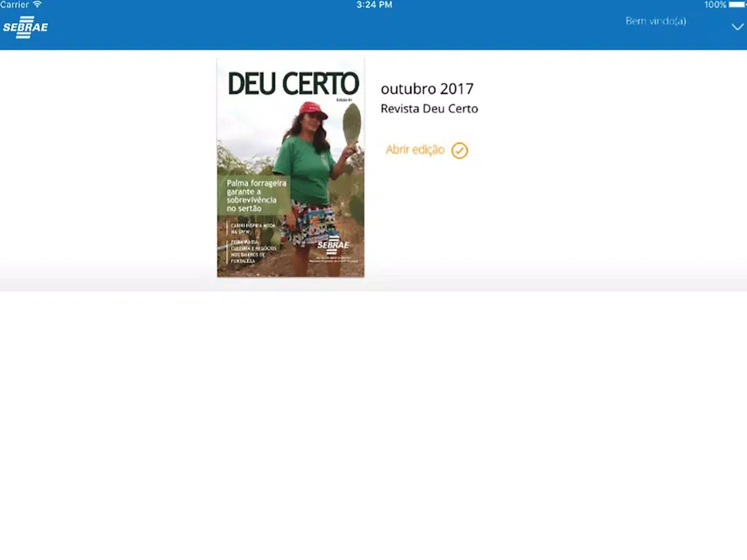Tap the 3:24 PM clock
747x560 pixels.
click(374, 5)
